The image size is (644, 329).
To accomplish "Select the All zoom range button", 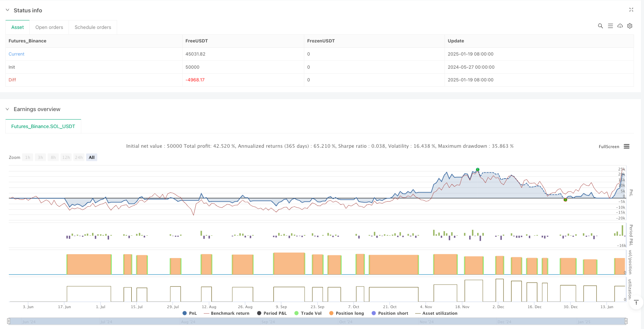I will pyautogui.click(x=92, y=157).
